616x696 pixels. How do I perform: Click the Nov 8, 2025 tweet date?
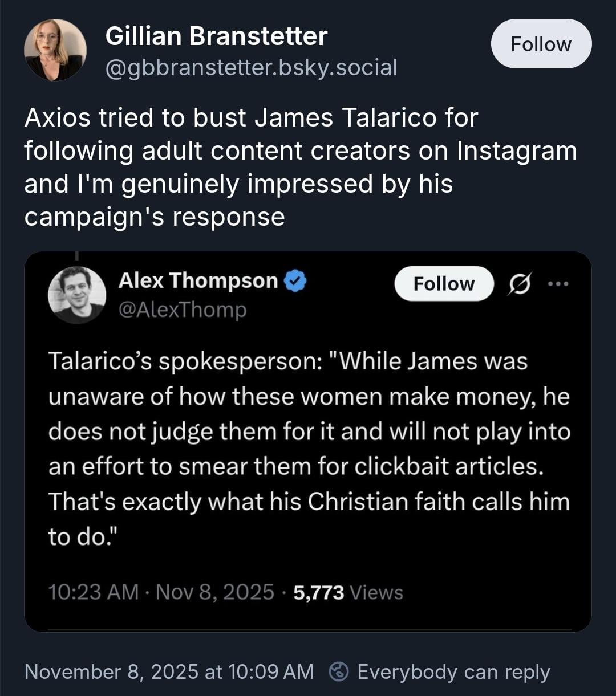(x=214, y=592)
